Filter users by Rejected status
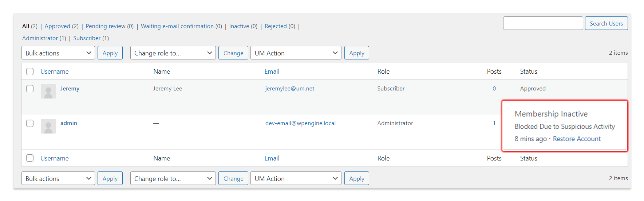 tap(276, 26)
